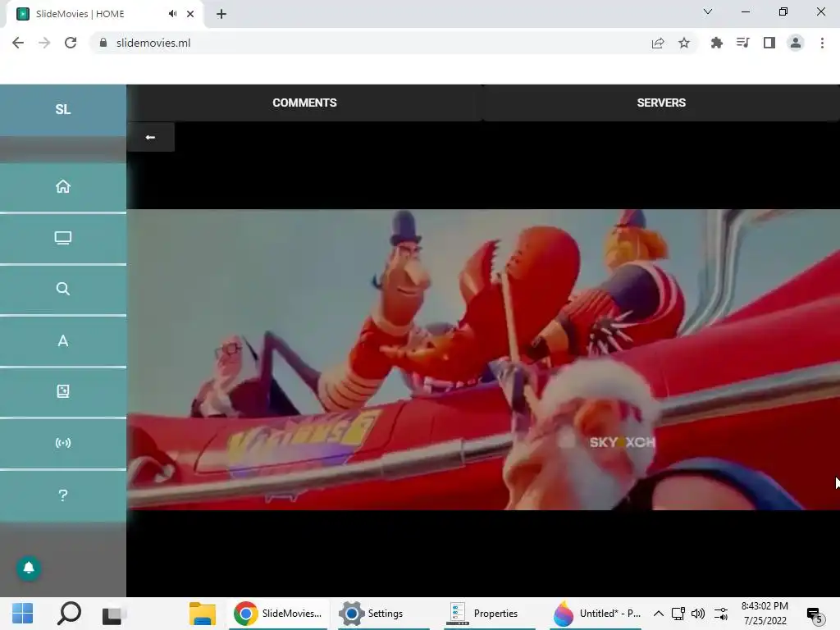Open the network tray icon
This screenshot has width=840, height=630.
[678, 614]
